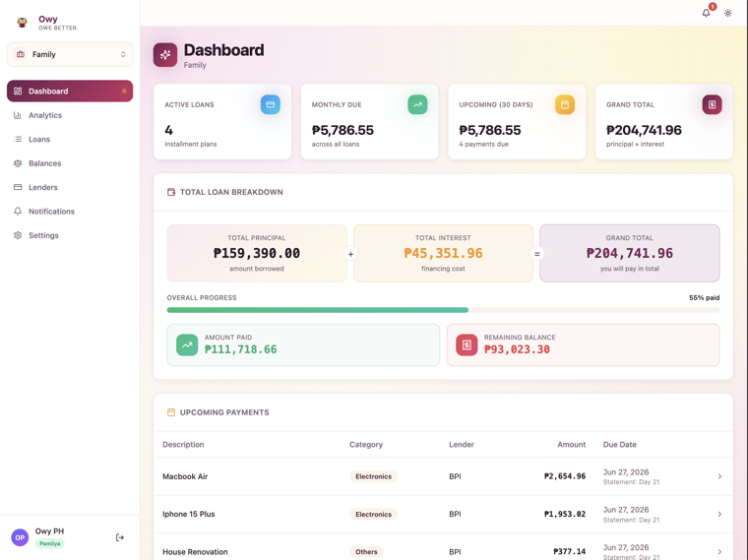This screenshot has width=748, height=560.
Task: Click the Iphone 15 Plus description
Action: click(x=188, y=514)
